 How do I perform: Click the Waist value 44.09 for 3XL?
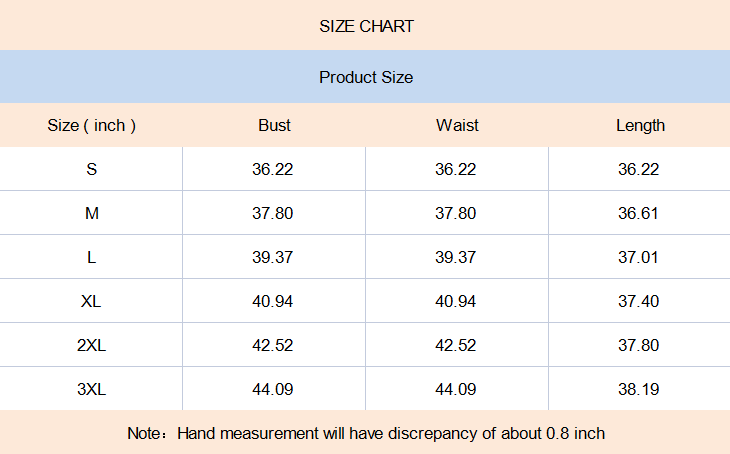pos(456,389)
